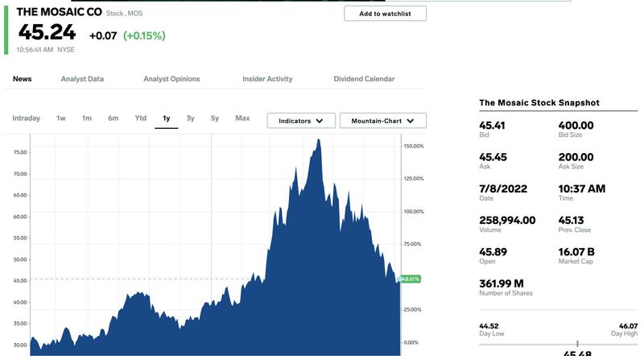
Task: Click the 150.00% axis label
Action: coord(414,147)
